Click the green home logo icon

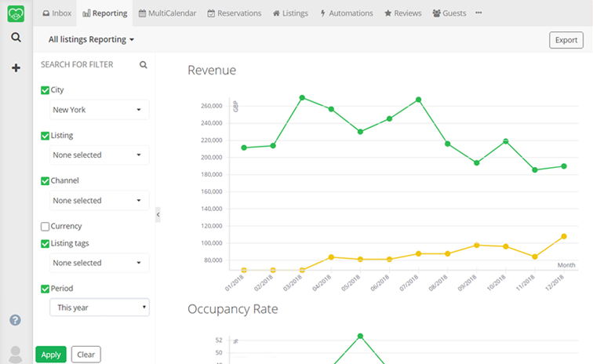[x=16, y=13]
